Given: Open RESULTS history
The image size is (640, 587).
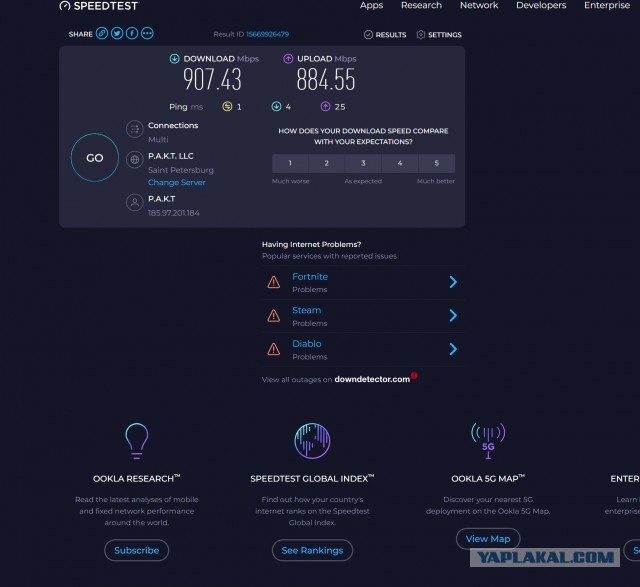Looking at the screenshot, I should tap(385, 35).
